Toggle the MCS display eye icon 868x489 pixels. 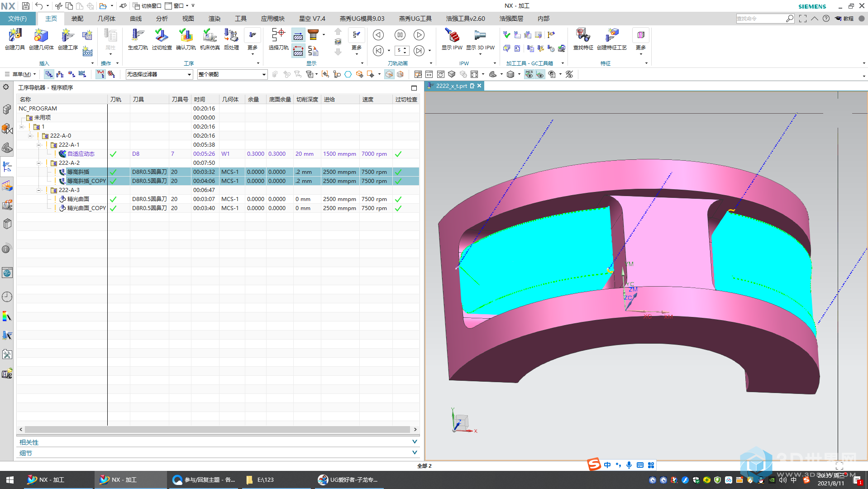tap(529, 74)
